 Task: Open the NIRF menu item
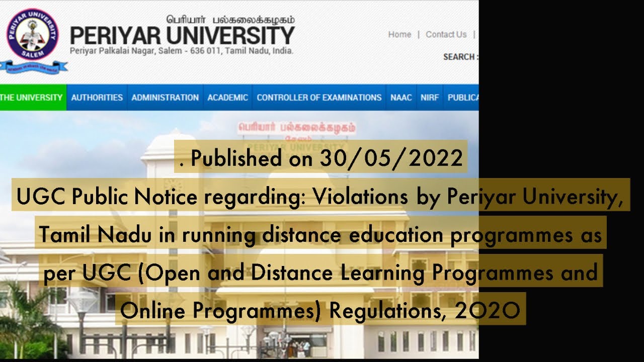point(430,98)
